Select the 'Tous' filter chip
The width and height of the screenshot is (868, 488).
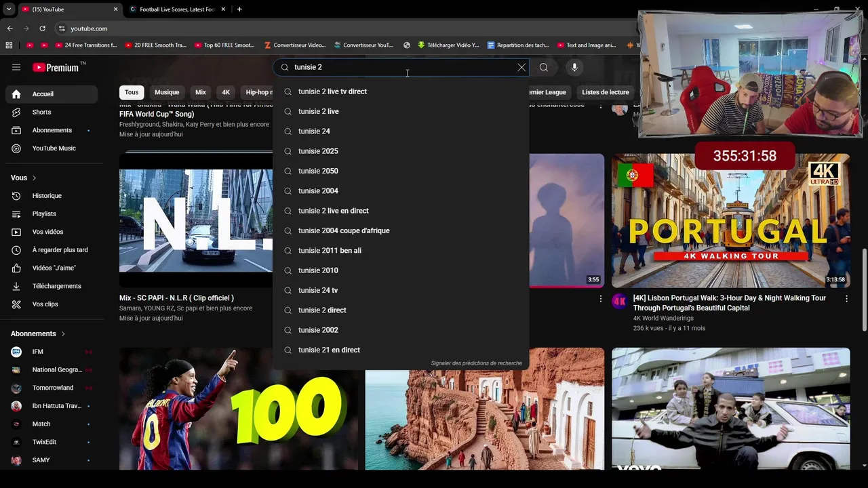coord(132,92)
